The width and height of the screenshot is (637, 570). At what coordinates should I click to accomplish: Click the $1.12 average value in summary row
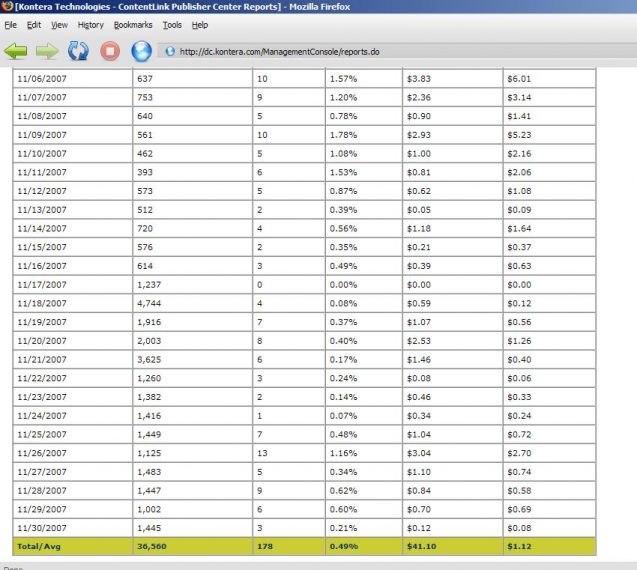pos(519,546)
